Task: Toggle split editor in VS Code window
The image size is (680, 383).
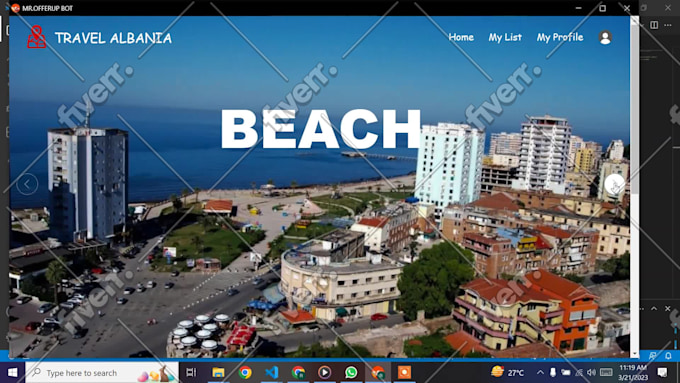Action: click(654, 25)
